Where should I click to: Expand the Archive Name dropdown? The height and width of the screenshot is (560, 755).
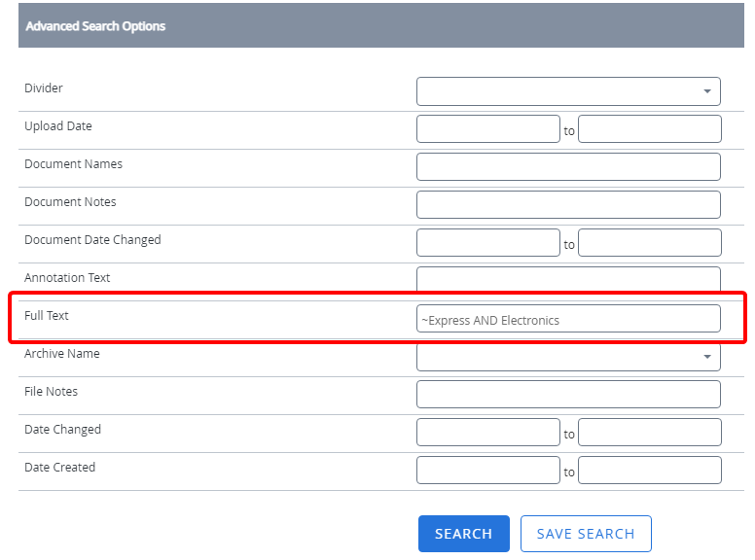pos(567,357)
